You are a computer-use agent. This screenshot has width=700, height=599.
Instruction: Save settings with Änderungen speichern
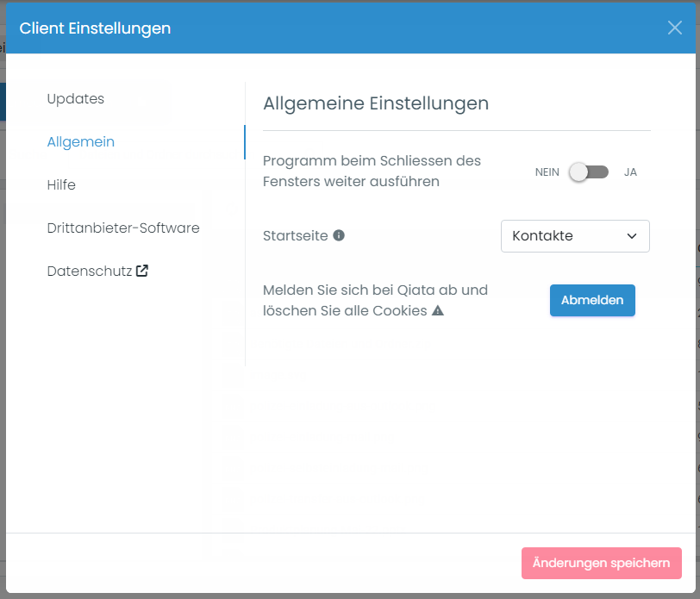point(601,563)
